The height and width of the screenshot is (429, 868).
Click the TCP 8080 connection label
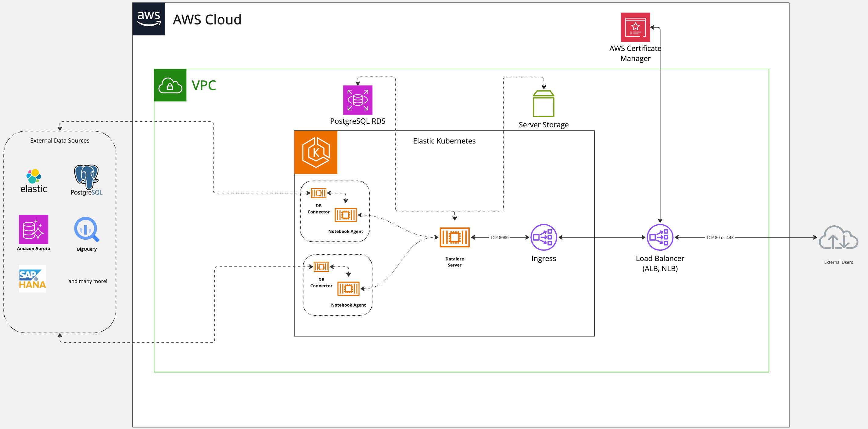[x=499, y=237]
